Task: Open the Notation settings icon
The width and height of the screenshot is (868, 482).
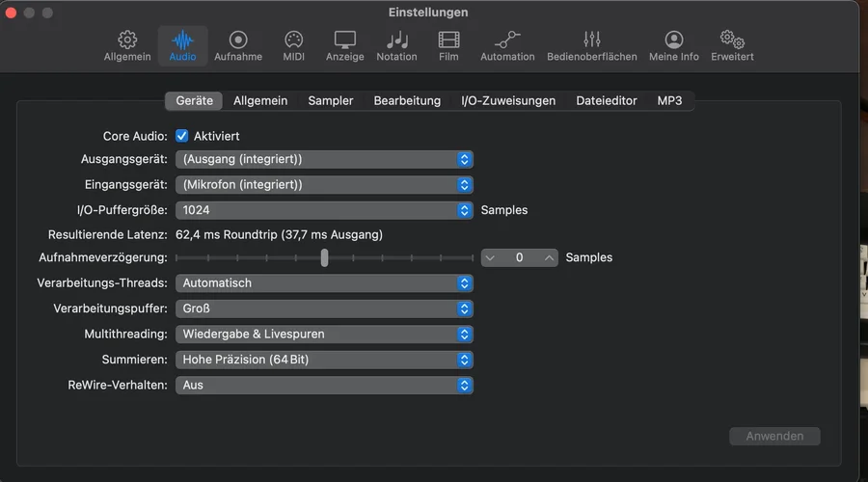Action: pyautogui.click(x=396, y=45)
